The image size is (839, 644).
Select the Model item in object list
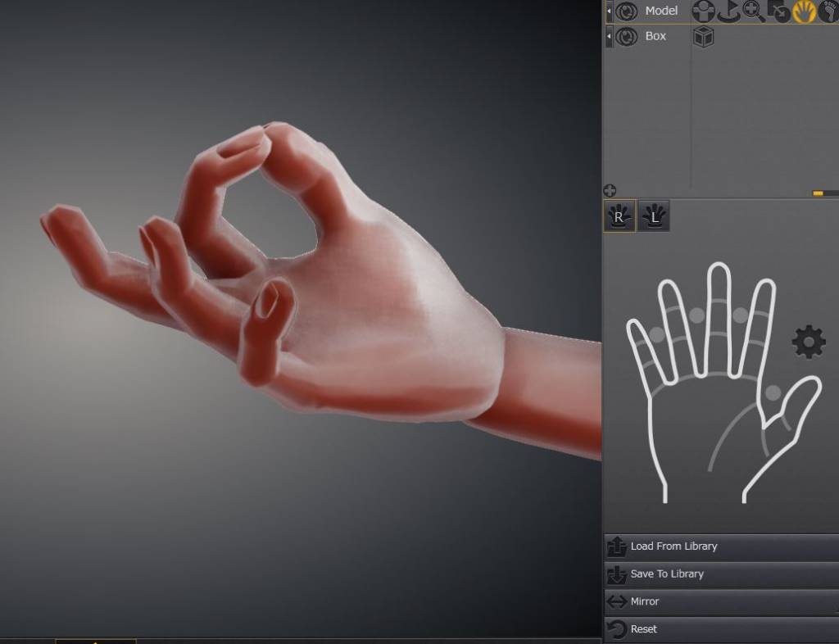click(661, 11)
